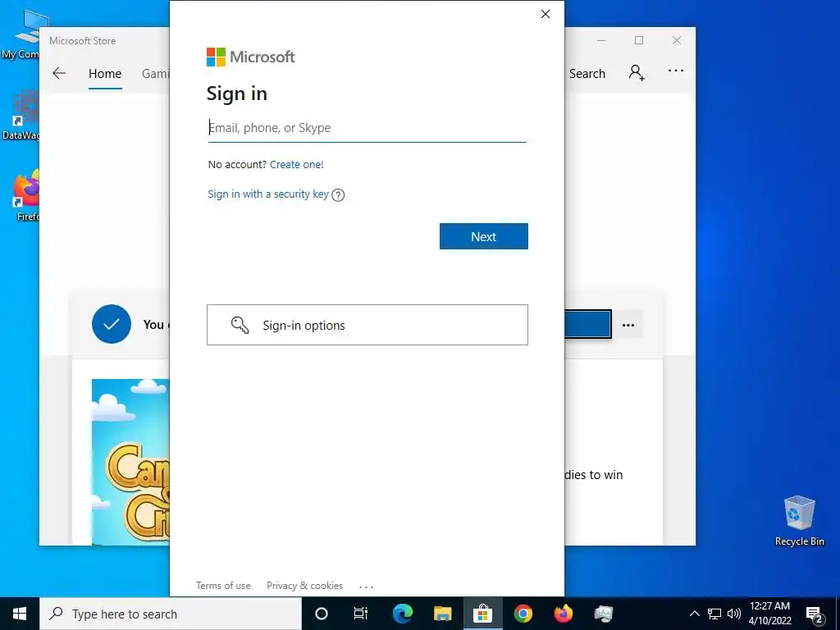Open Sign-in options
This screenshot has width=840, height=630.
(367, 325)
